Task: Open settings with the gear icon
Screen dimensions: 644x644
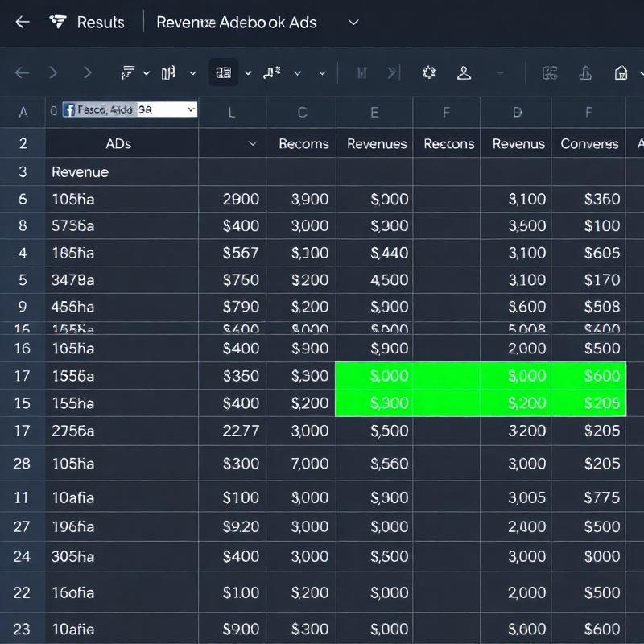Action: click(429, 72)
